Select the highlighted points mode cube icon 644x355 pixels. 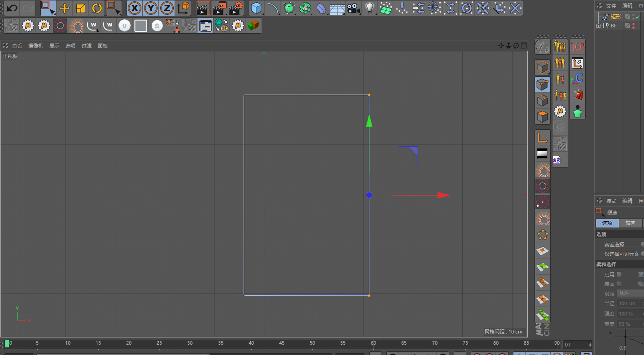543,84
